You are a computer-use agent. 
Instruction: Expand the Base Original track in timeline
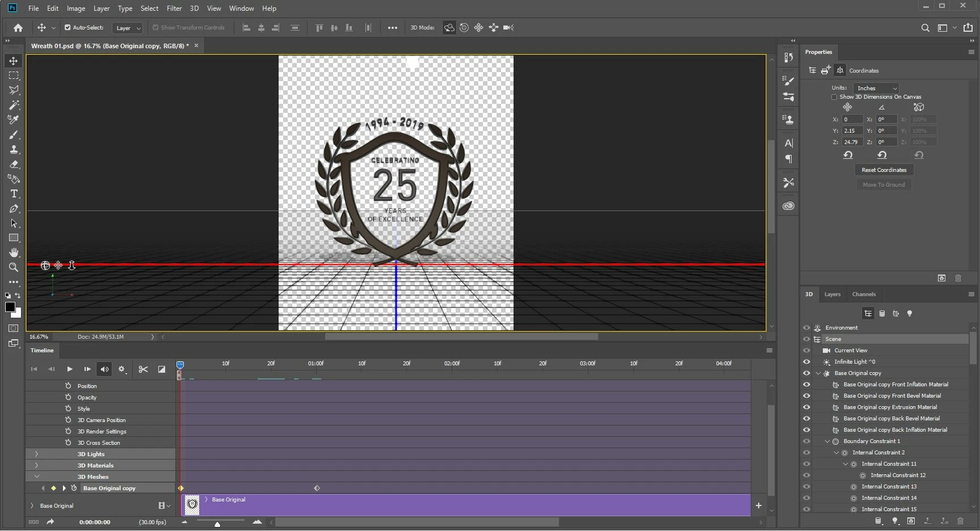[32, 505]
